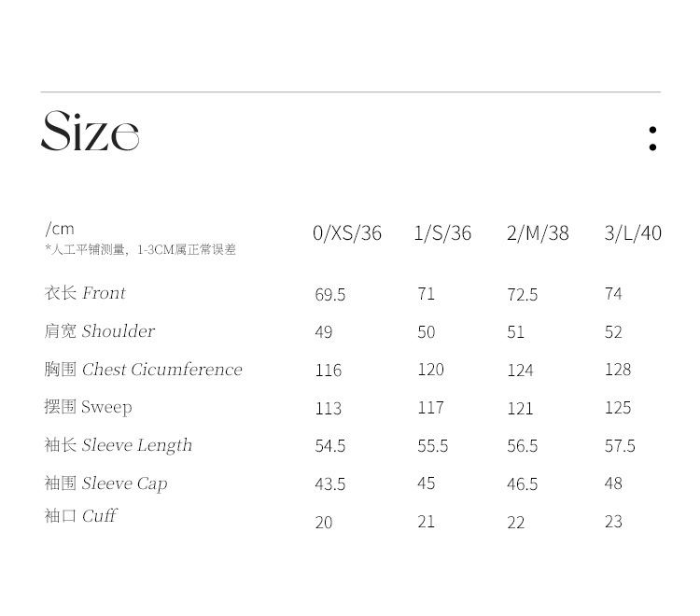
Task: Click the 128 chest circumference value
Action: tap(618, 370)
